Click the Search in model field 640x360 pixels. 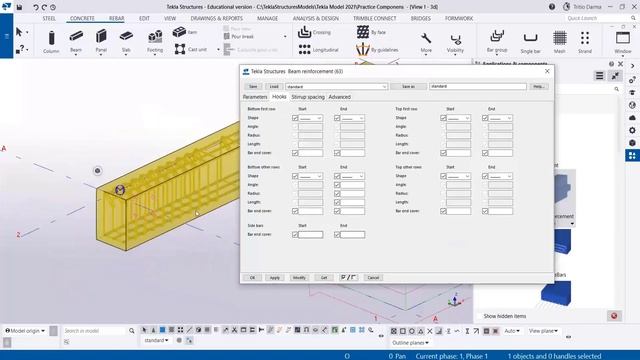pos(95,331)
